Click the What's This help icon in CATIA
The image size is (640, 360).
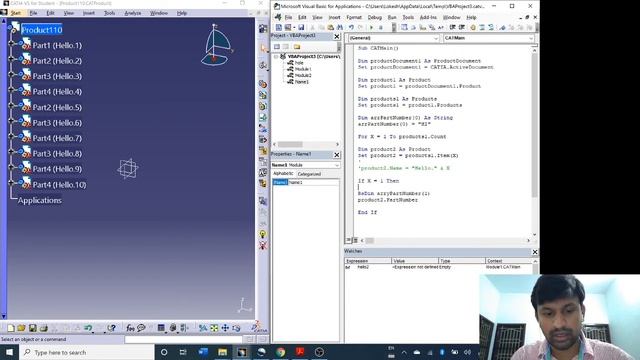click(111, 328)
